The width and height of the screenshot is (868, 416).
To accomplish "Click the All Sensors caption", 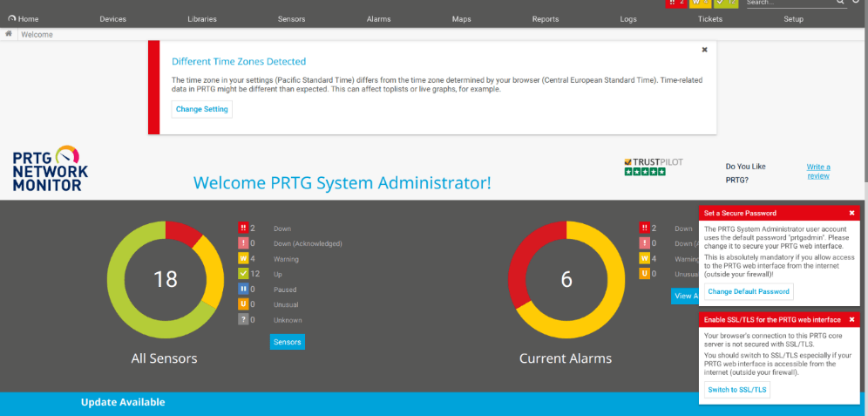I will pyautogui.click(x=164, y=358).
